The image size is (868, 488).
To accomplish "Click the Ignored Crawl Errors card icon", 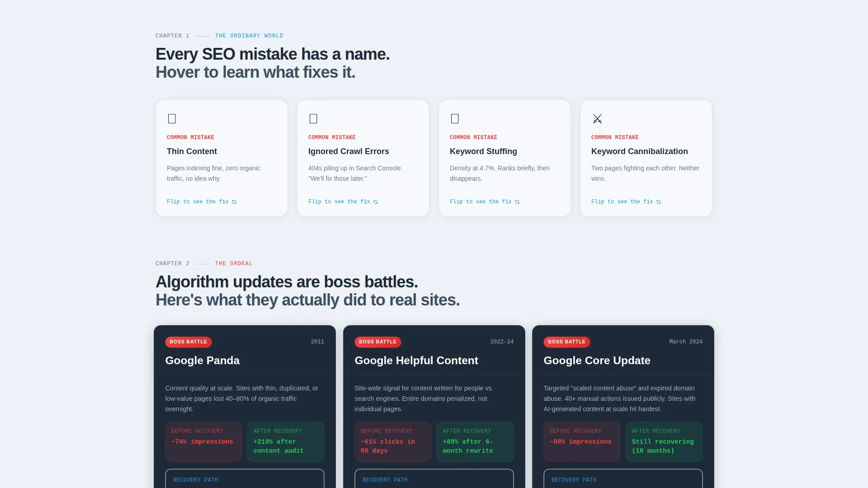I will tap(313, 119).
